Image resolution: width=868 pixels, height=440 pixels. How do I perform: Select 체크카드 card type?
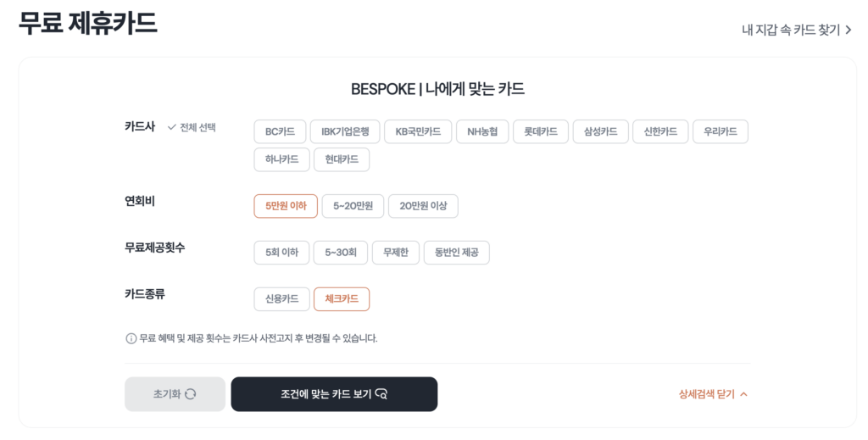(x=342, y=299)
